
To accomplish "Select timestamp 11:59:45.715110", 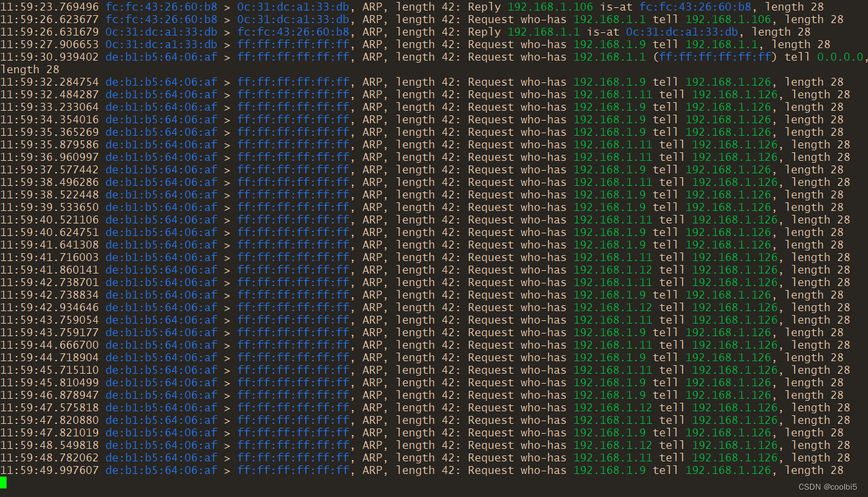I will [x=49, y=370].
